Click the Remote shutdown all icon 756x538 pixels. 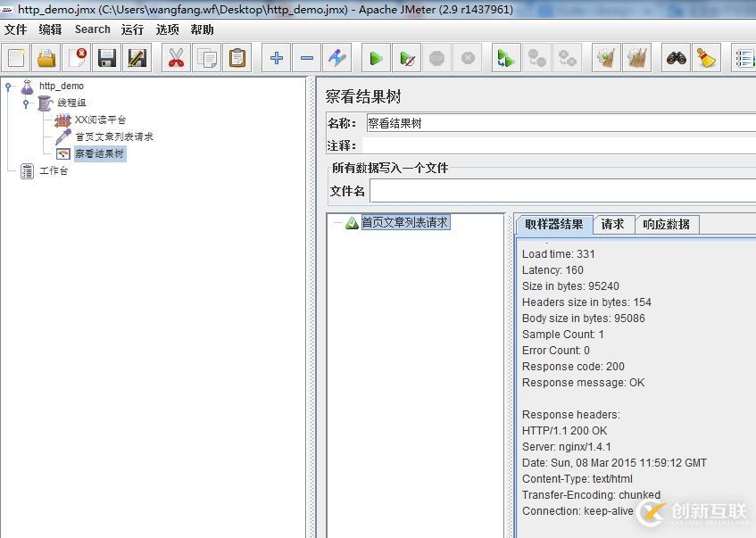click(567, 58)
